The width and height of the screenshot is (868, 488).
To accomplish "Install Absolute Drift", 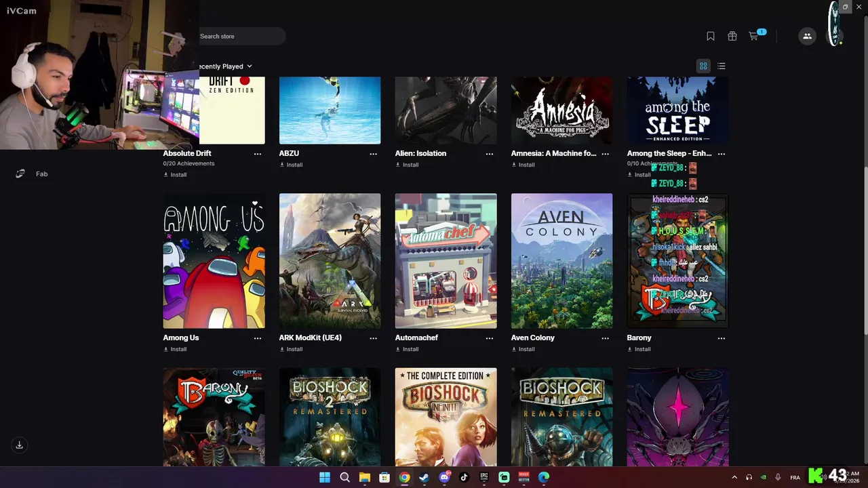I will (175, 175).
